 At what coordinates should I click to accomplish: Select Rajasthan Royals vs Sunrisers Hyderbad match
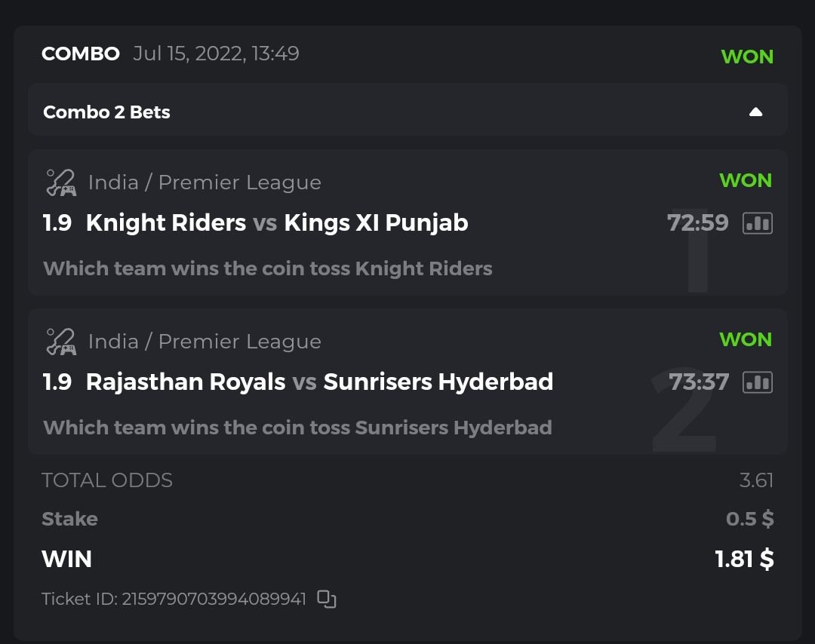tap(319, 382)
